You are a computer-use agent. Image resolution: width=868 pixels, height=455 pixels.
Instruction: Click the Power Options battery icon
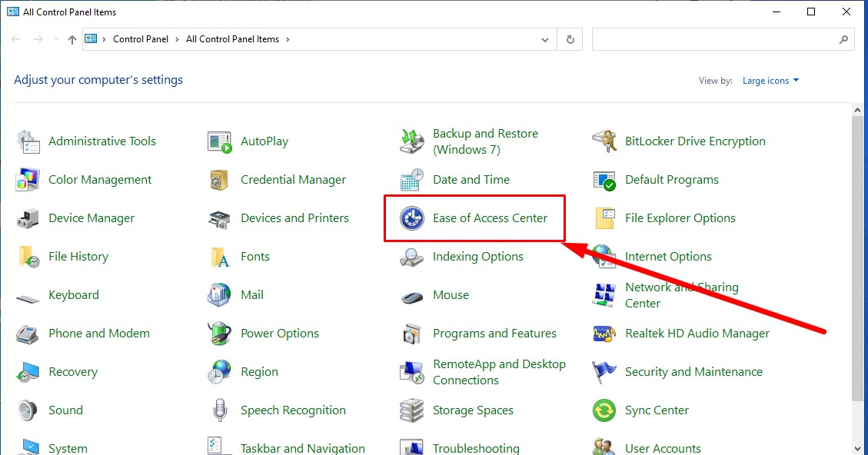220,334
